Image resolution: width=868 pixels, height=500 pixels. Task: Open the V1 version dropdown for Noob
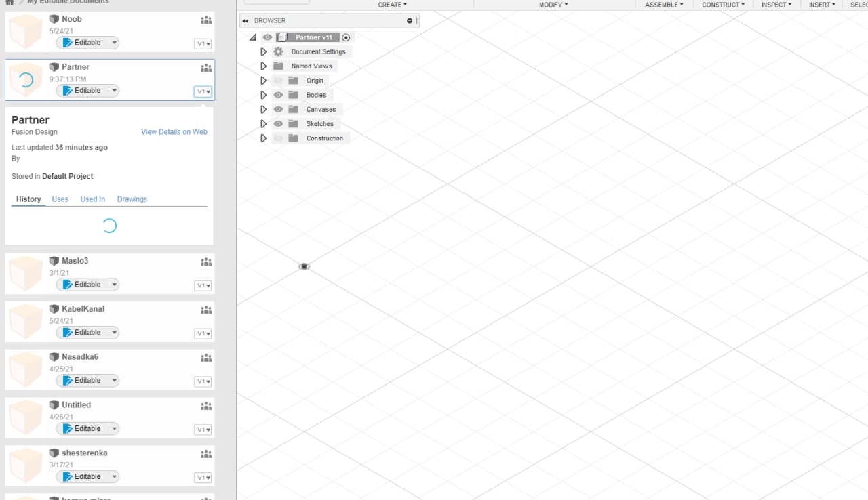point(203,44)
